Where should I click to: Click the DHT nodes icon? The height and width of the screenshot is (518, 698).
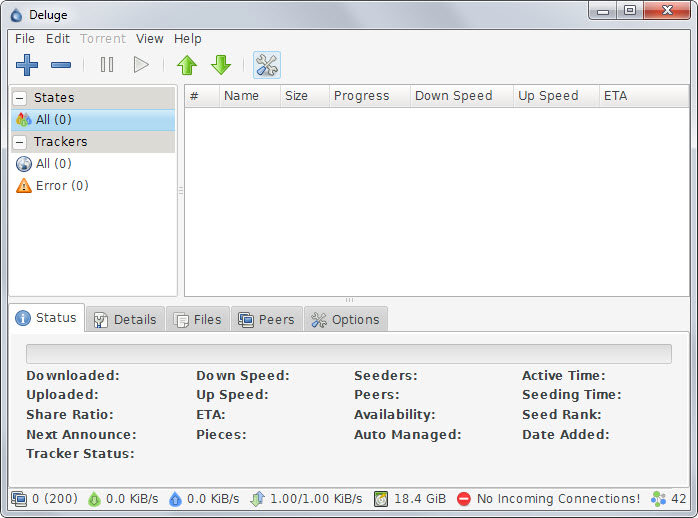pyautogui.click(x=658, y=499)
